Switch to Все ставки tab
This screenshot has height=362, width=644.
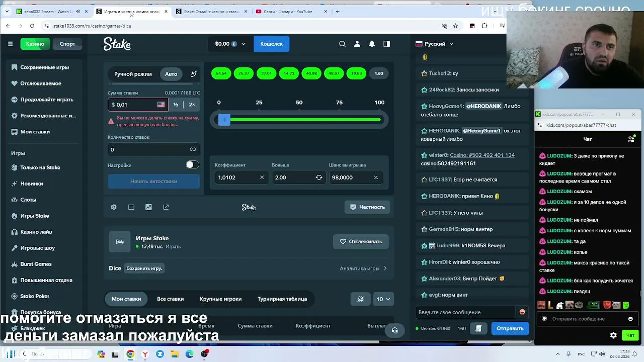[x=170, y=299]
